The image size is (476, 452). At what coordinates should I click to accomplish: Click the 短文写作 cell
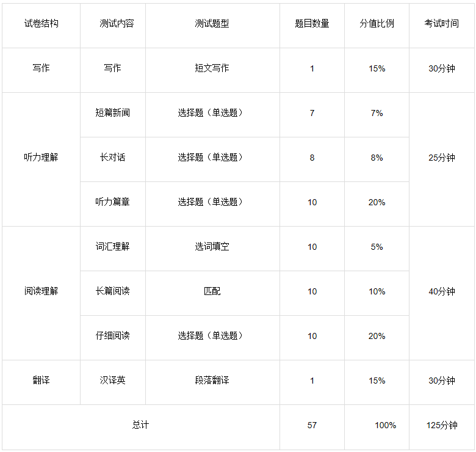click(x=212, y=70)
